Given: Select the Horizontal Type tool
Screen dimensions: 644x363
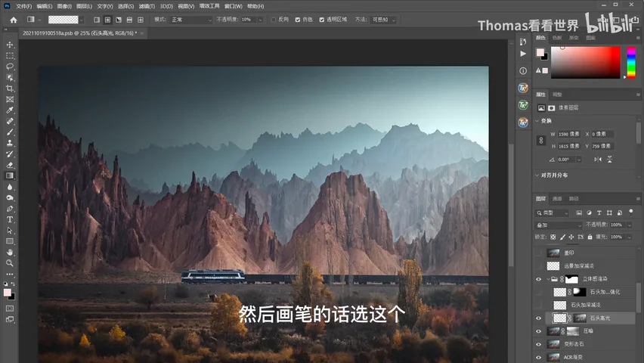Looking at the screenshot, I should click(10, 219).
